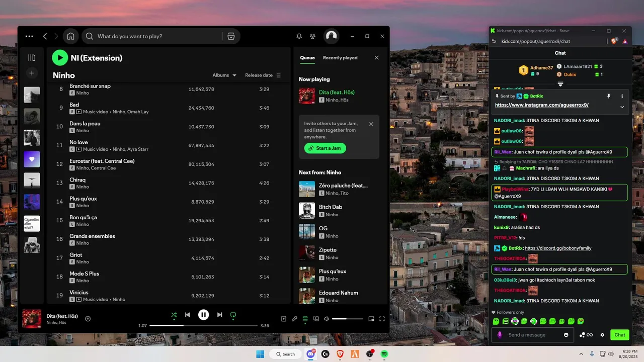Open the Central Cee artist link

pyautogui.click(x=103, y=168)
